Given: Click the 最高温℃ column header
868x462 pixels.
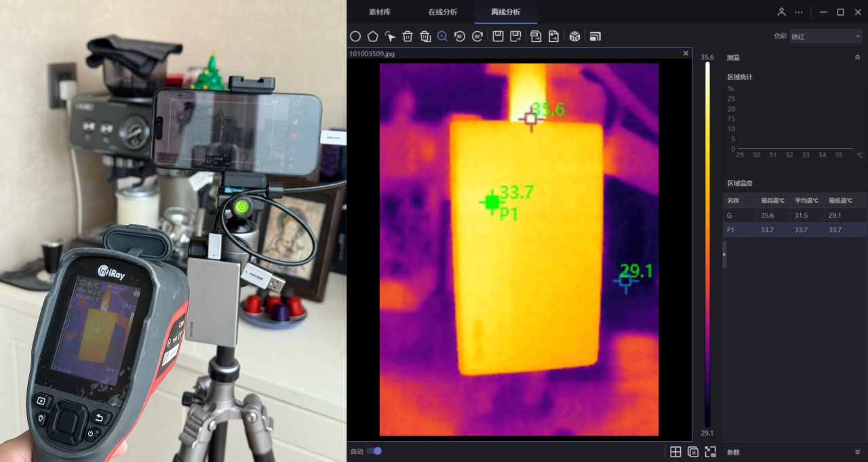Looking at the screenshot, I should (x=772, y=201).
